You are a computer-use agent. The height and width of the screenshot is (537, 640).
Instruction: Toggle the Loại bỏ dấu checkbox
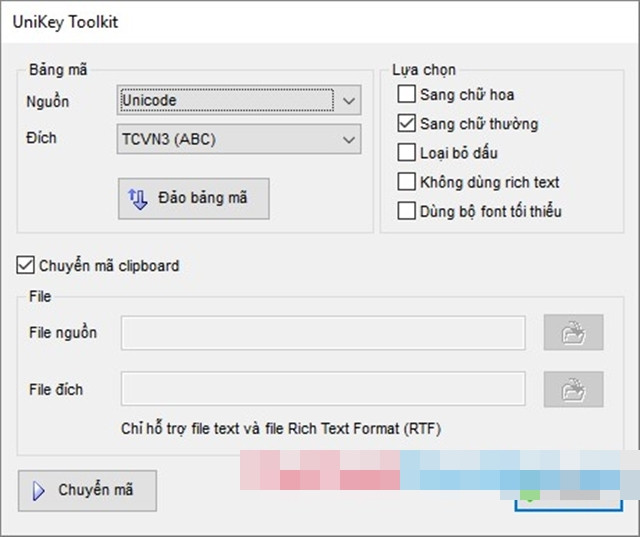point(406,153)
